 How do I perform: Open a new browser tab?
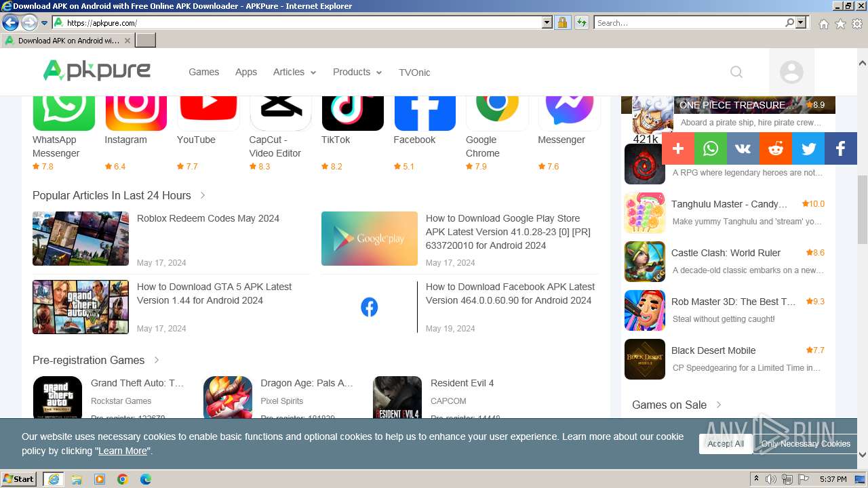click(146, 41)
